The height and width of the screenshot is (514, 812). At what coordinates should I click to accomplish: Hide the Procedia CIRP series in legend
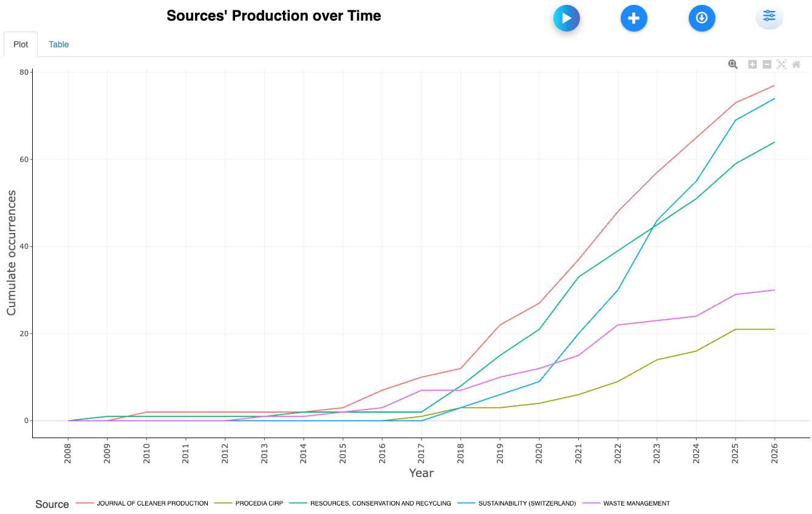click(259, 503)
